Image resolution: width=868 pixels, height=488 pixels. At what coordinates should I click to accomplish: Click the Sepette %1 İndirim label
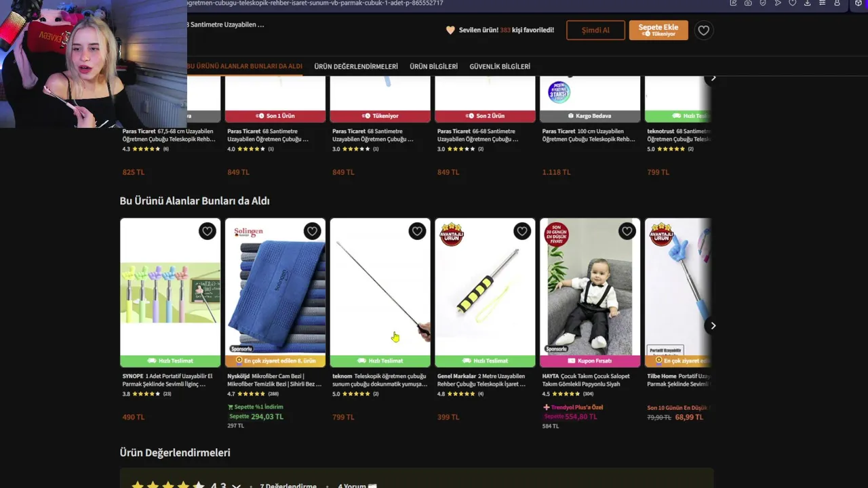coord(256,407)
